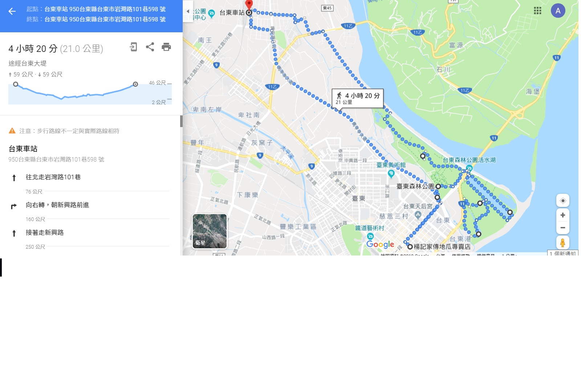Image resolution: width=581 pixels, height=392 pixels.
Task: Click the 台東車站 starting point heading
Action: 23,149
